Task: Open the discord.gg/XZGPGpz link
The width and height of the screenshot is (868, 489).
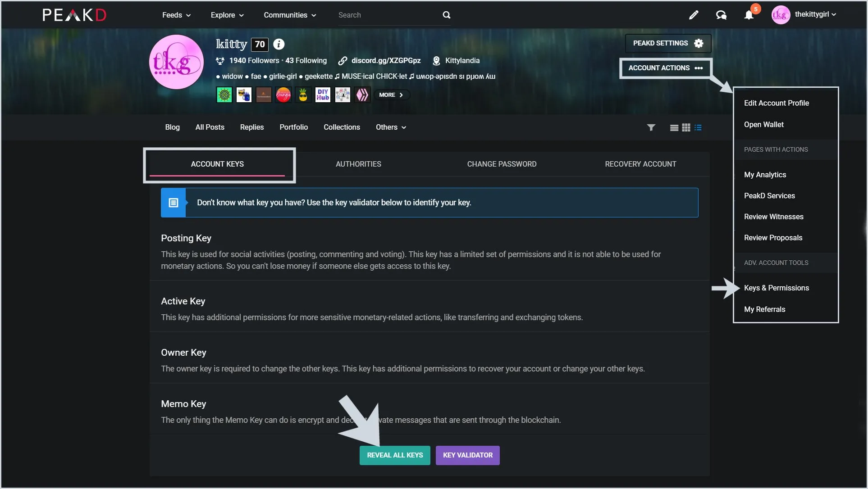Action: [386, 60]
